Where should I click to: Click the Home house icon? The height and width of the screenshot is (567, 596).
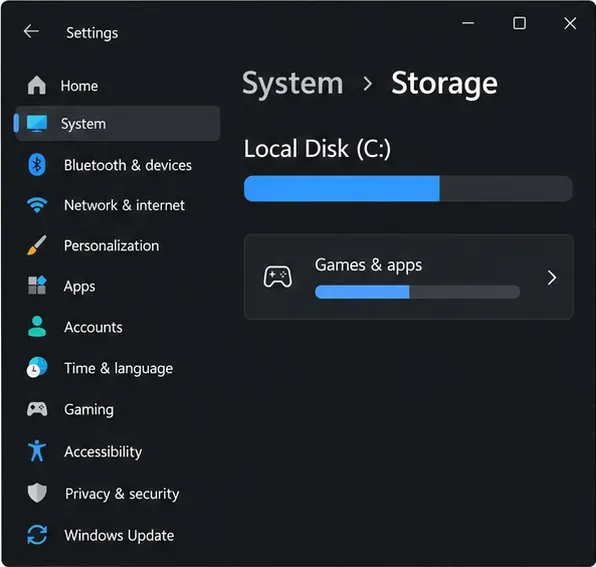pos(37,85)
